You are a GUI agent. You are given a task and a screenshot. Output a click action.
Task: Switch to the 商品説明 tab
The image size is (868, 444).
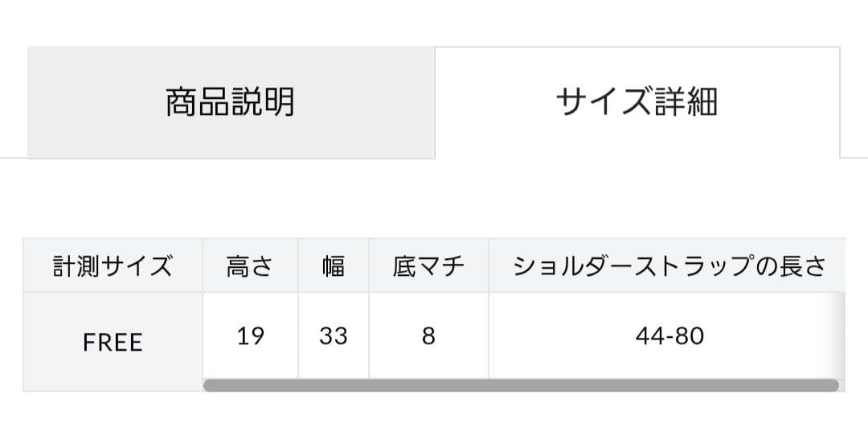(x=231, y=102)
